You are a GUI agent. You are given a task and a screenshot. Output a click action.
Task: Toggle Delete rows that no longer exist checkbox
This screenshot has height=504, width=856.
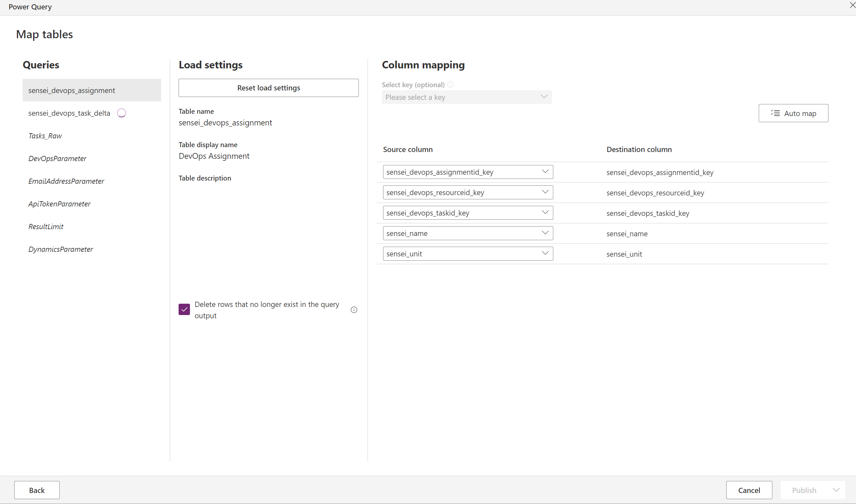184,310
